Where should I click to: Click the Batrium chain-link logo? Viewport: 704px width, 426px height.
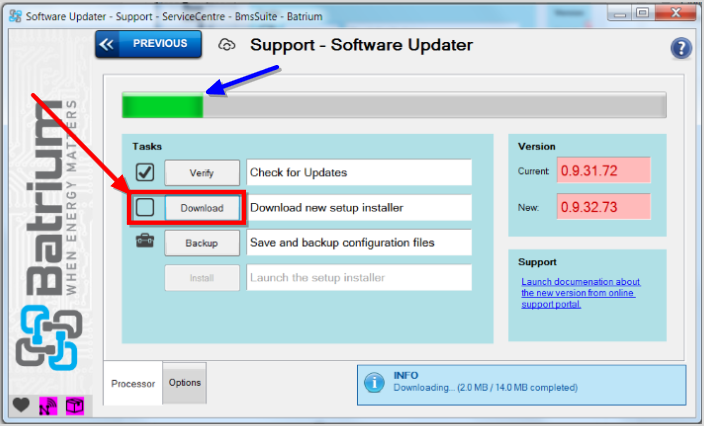click(x=49, y=338)
